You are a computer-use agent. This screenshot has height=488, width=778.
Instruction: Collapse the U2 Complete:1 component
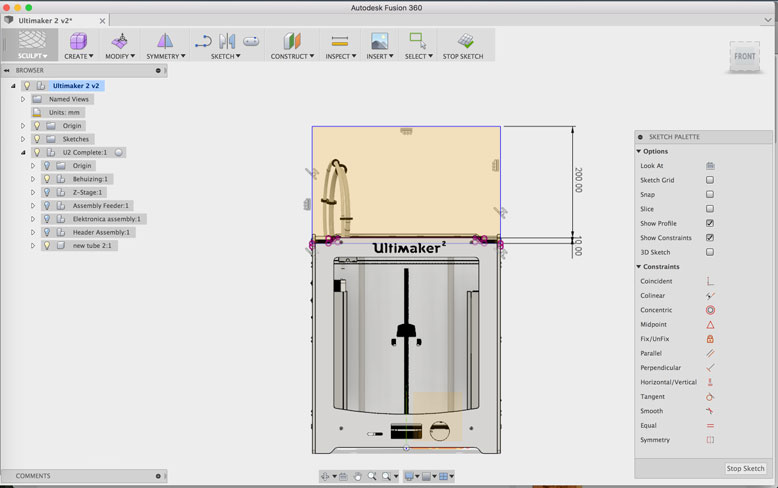(23, 153)
